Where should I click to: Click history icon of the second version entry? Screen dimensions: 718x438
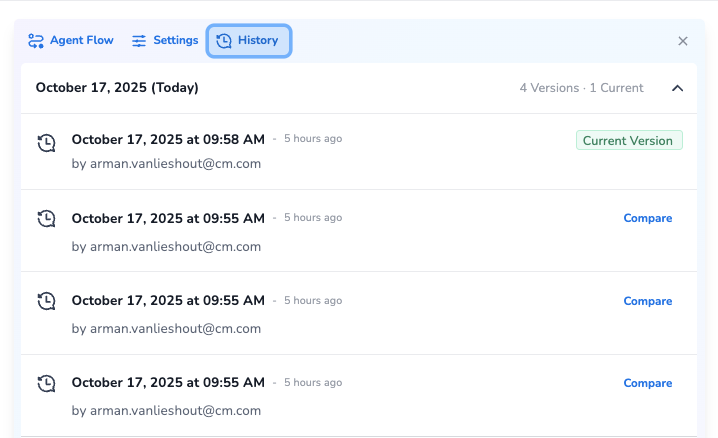46,219
